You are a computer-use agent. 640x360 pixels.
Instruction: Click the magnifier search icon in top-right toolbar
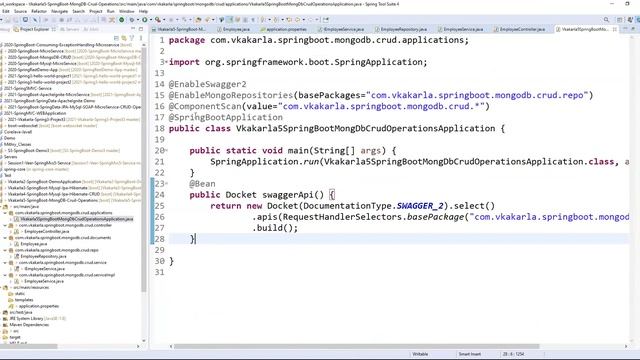click(x=606, y=20)
